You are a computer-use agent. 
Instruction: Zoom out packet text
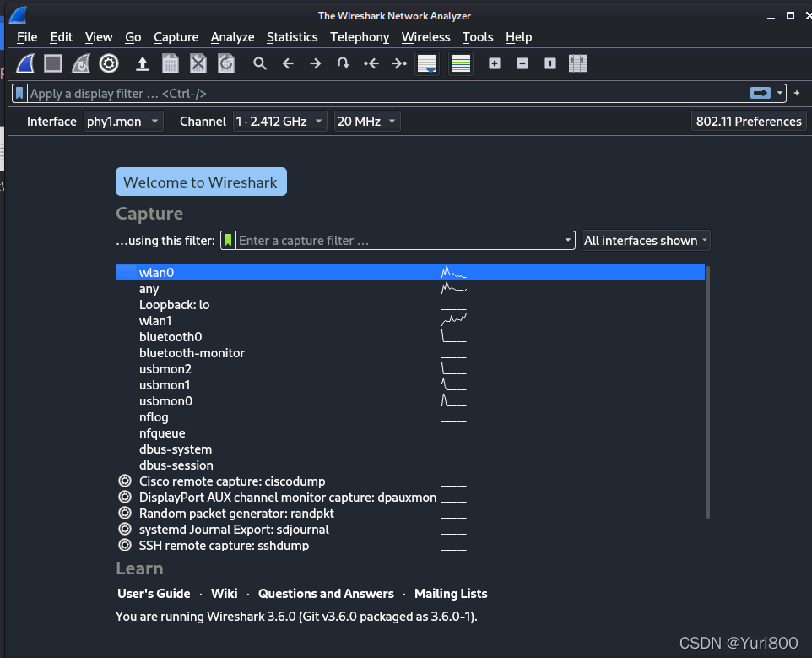coord(522,63)
